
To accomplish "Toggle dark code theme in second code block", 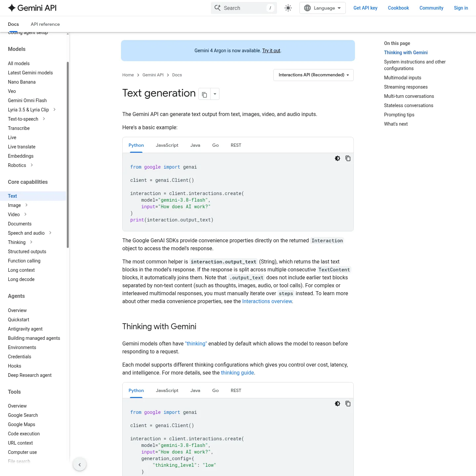I will [x=337, y=404].
